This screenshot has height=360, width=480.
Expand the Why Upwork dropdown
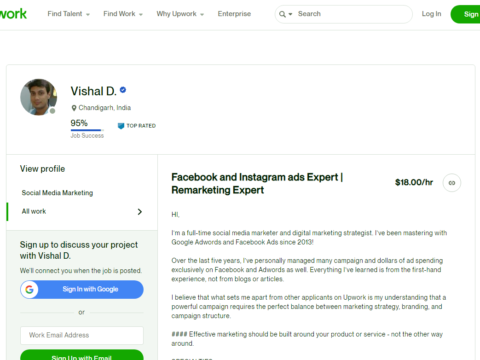[x=180, y=14]
